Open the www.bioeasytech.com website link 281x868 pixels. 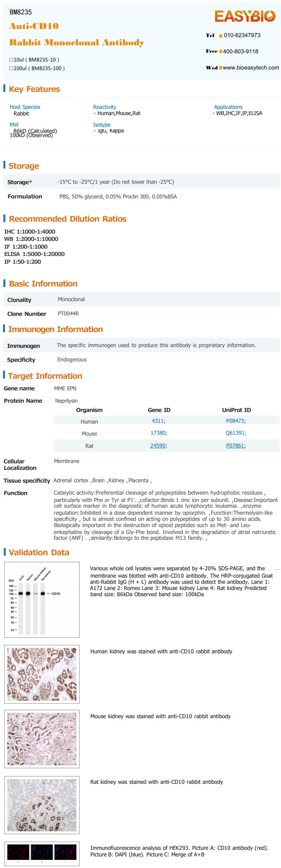coord(251,68)
